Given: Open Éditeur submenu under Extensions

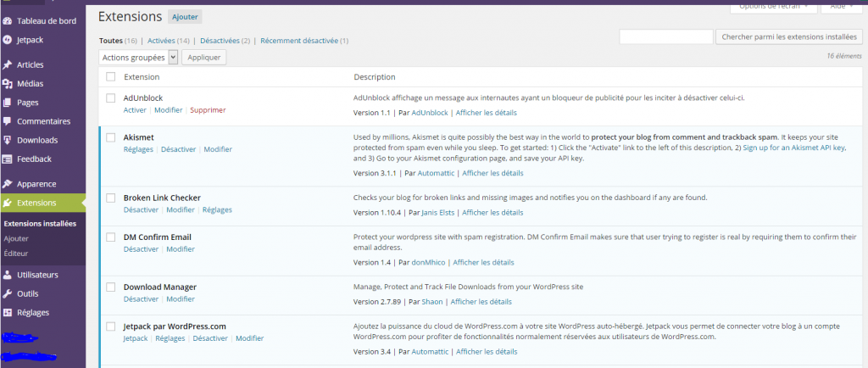Looking at the screenshot, I should [x=15, y=253].
